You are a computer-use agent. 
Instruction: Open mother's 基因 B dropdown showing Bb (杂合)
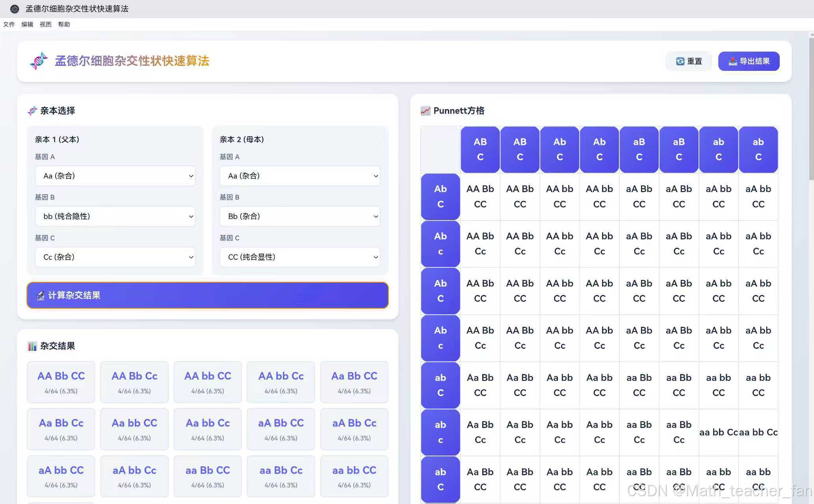(300, 217)
